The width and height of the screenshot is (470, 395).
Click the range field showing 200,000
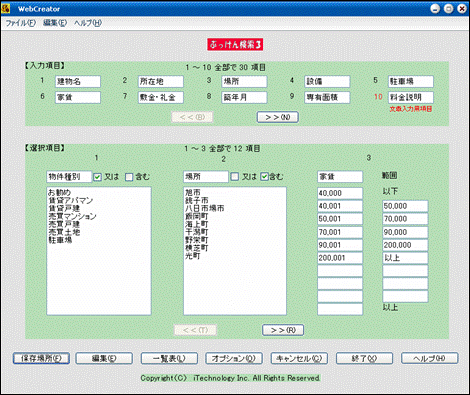pos(405,245)
